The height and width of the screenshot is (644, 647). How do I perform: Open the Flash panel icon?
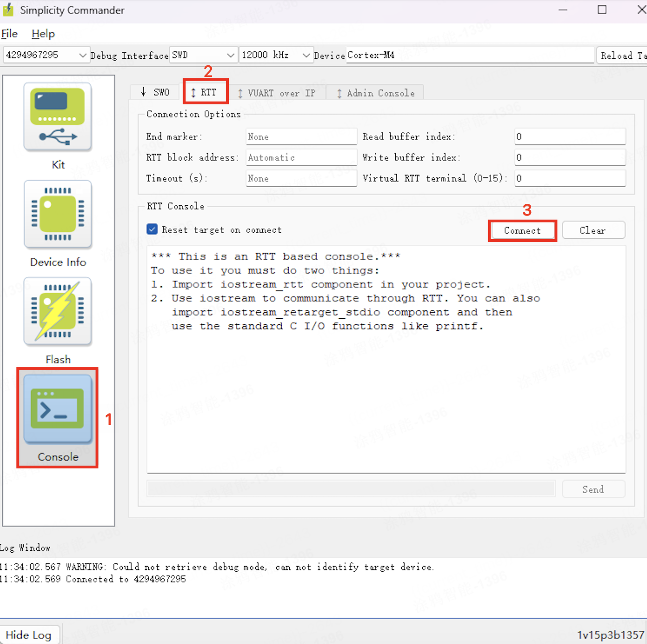[x=58, y=311]
